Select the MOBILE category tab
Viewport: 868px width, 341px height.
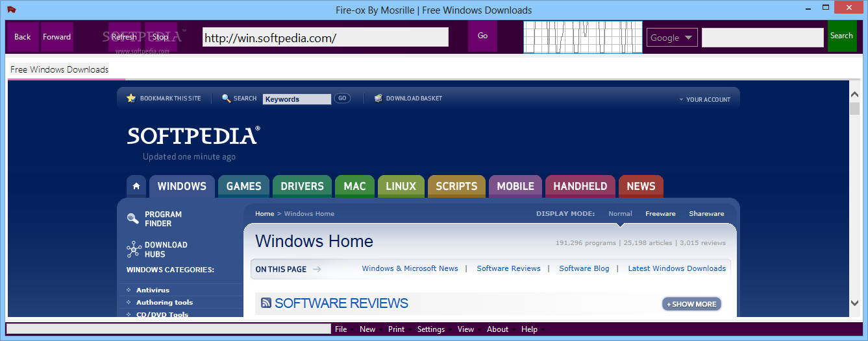click(x=515, y=186)
